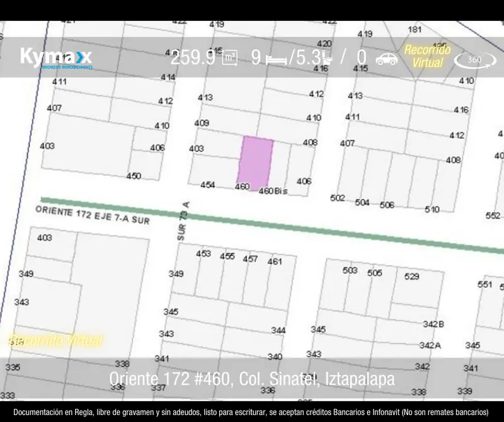Viewport: 504px width, 422px height.
Task: Open the 360 virtual tour icon
Action: click(475, 60)
